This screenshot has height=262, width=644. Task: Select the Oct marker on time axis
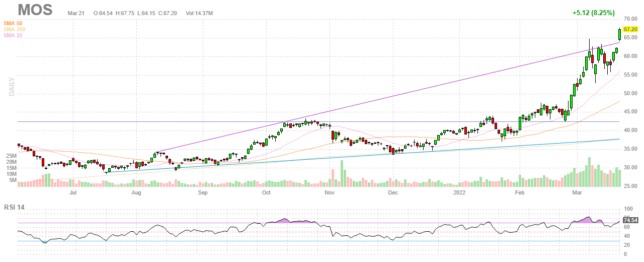(x=266, y=192)
